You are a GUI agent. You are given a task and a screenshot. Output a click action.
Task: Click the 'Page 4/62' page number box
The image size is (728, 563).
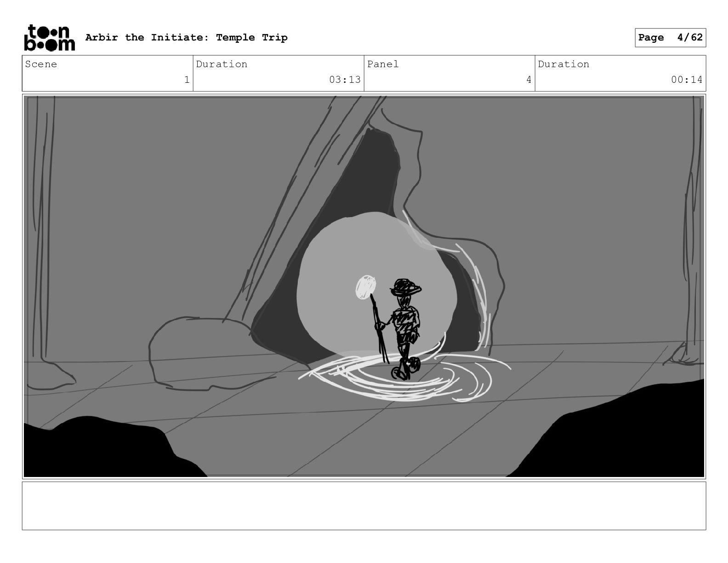click(670, 37)
